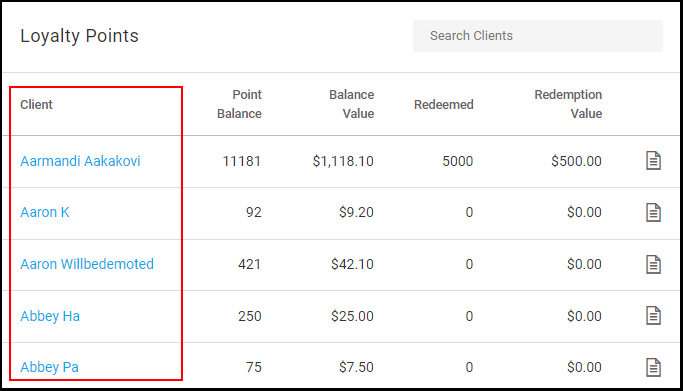The width and height of the screenshot is (683, 391).
Task: Sort by the Client column header
Action: (x=36, y=104)
